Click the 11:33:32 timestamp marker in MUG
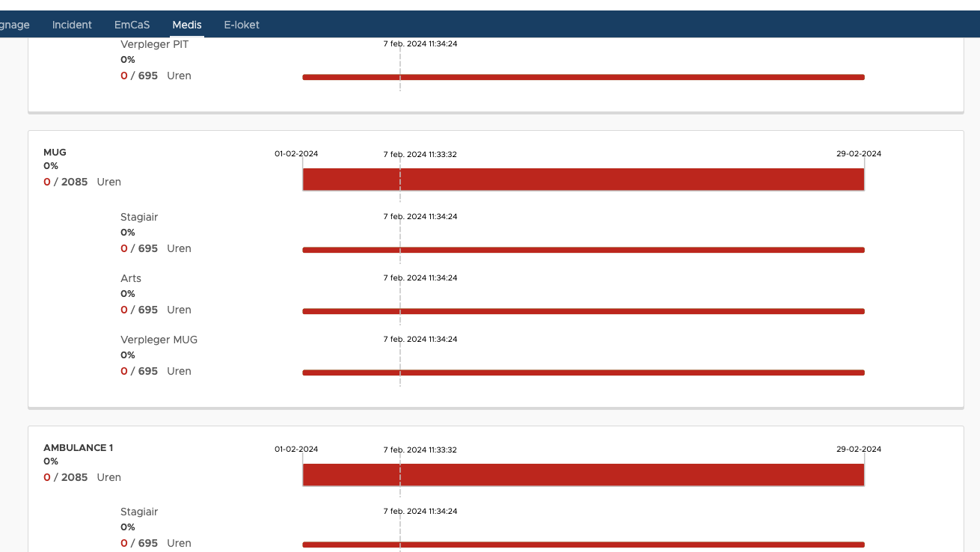 pyautogui.click(x=420, y=155)
